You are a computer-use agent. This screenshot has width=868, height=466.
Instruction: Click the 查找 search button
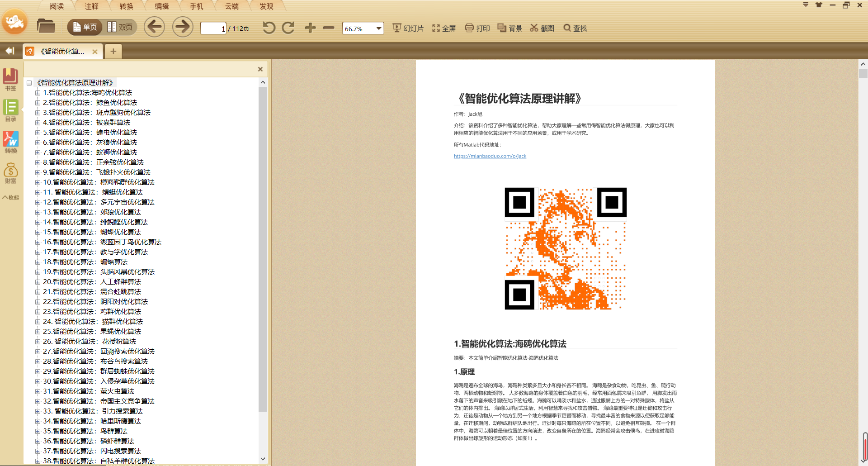coord(575,28)
